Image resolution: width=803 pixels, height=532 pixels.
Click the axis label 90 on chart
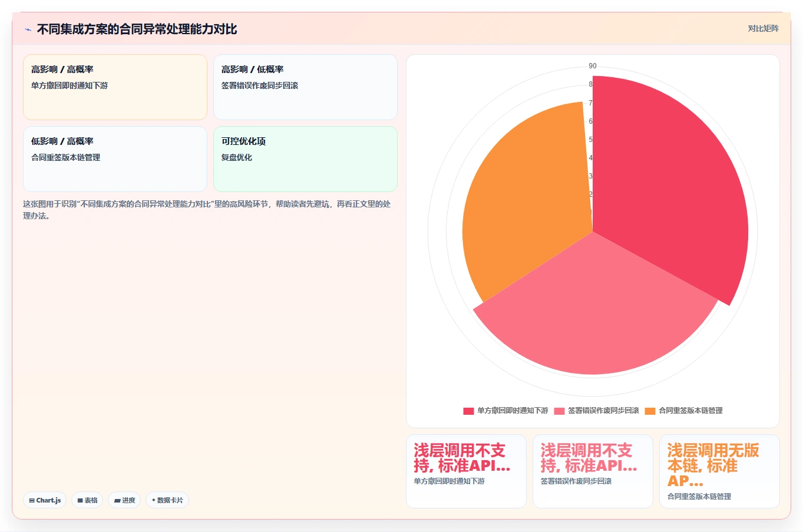click(x=593, y=66)
